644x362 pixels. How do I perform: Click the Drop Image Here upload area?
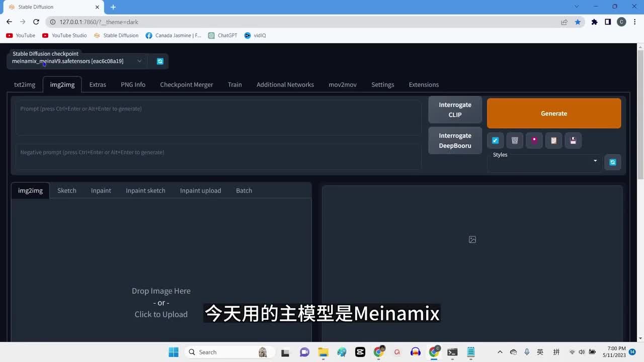161,302
